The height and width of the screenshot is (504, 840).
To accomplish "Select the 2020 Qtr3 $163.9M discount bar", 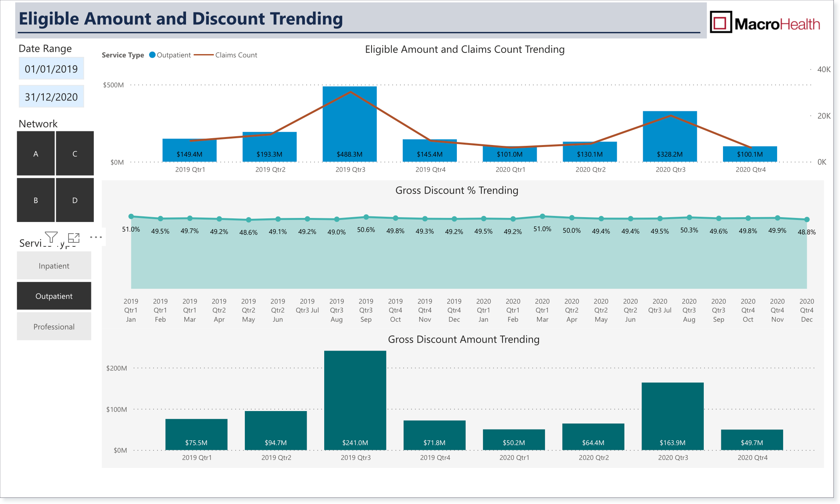I will click(x=672, y=416).
